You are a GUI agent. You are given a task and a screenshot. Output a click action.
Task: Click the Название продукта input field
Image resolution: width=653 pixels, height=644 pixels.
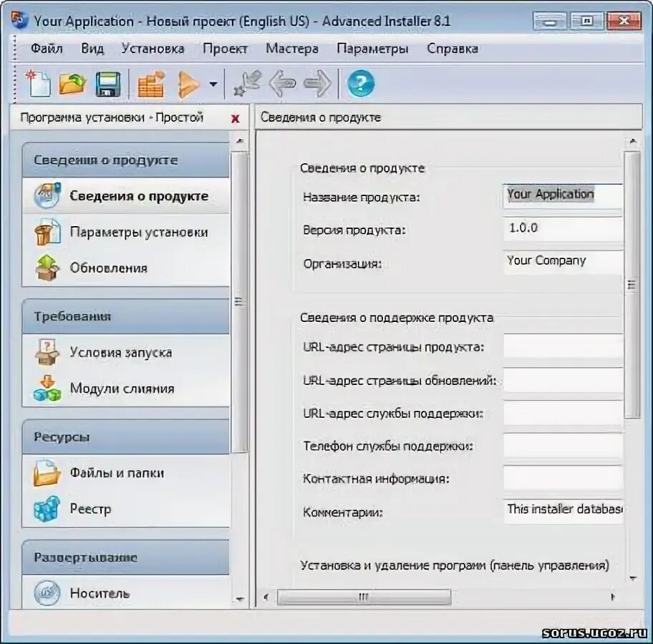(563, 195)
